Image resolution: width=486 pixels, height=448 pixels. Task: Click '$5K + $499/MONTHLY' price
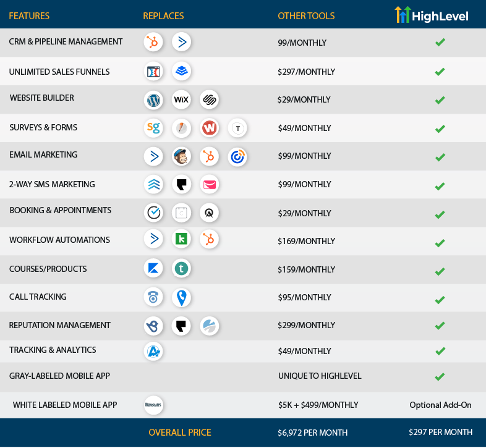318,405
